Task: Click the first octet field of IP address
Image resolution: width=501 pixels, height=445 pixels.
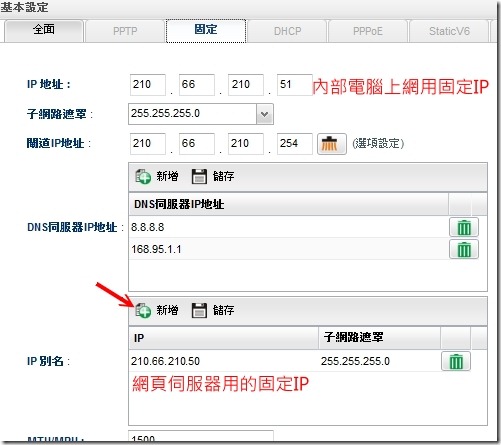Action: 148,85
